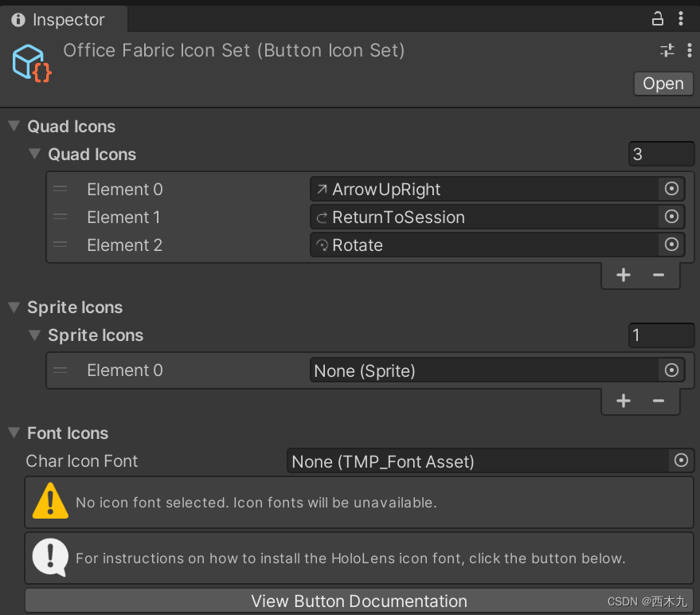Add a new Quad Icons element
700x615 pixels.
[x=624, y=275]
